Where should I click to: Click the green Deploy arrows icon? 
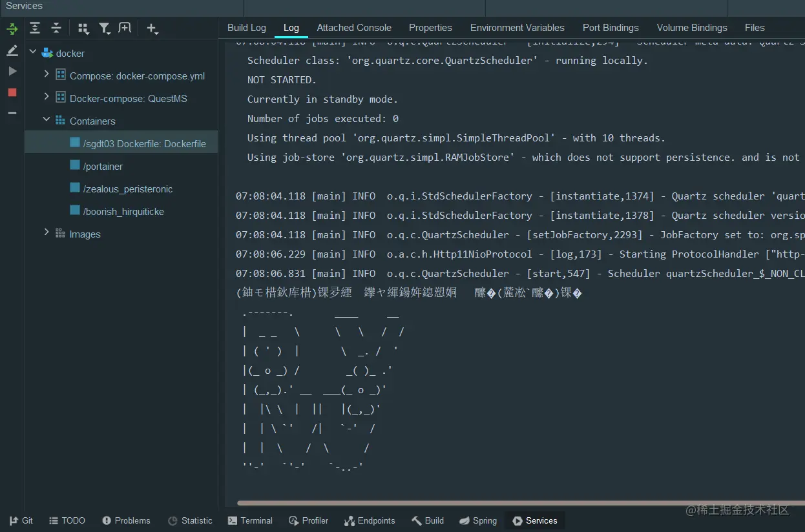[x=12, y=29]
